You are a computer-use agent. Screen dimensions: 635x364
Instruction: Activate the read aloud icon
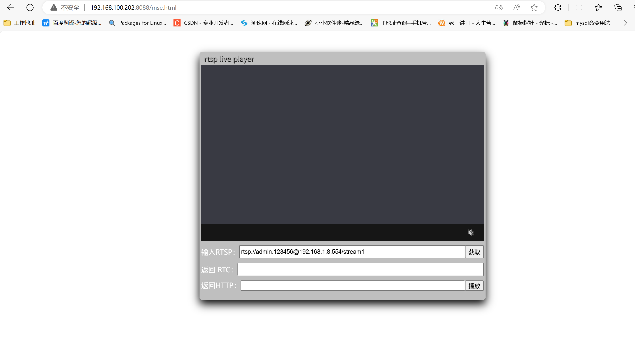[516, 7]
